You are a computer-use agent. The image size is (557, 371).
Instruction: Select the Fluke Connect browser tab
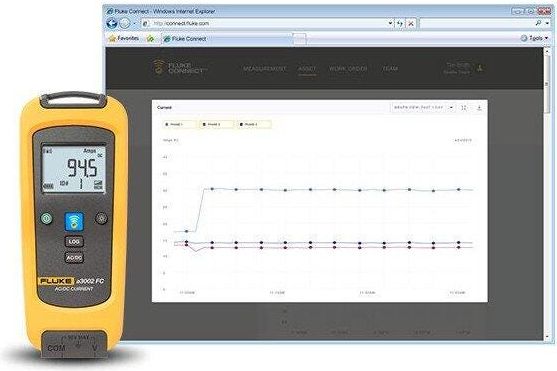tap(227, 39)
